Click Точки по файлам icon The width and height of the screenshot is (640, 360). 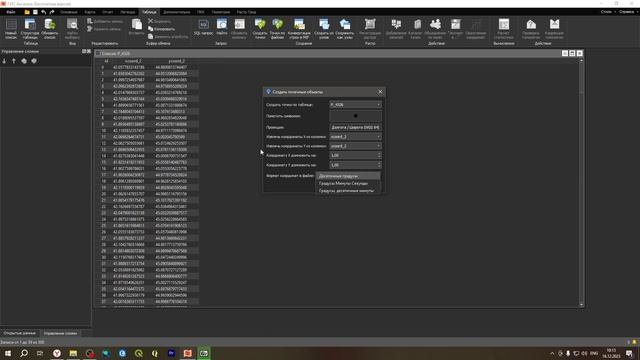pyautogui.click(x=278, y=29)
